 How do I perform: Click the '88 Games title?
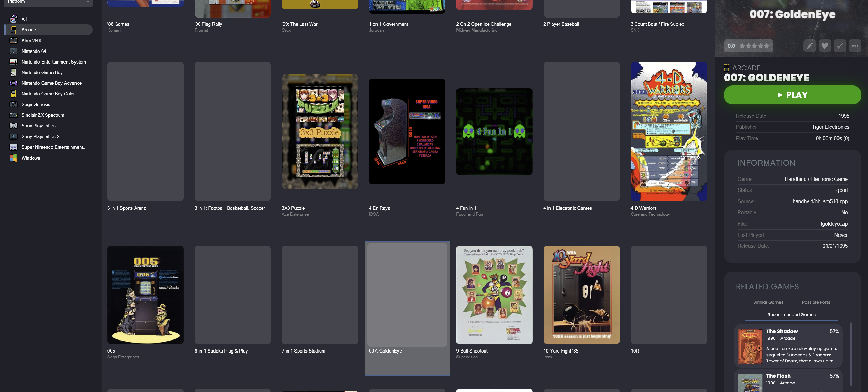click(x=118, y=24)
